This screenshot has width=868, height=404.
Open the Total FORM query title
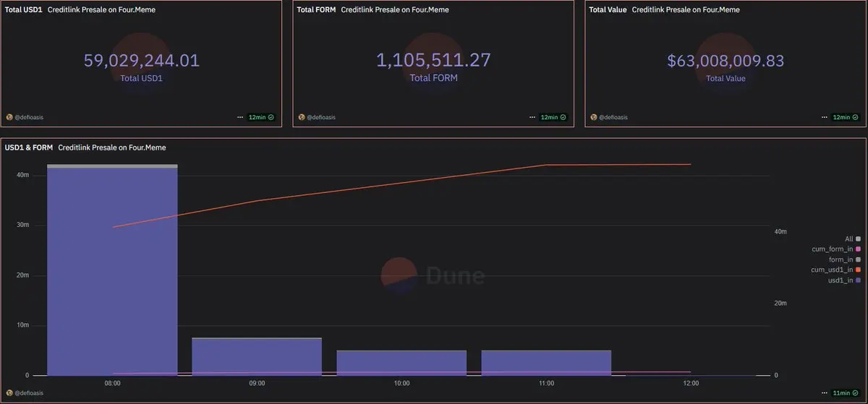click(x=317, y=10)
